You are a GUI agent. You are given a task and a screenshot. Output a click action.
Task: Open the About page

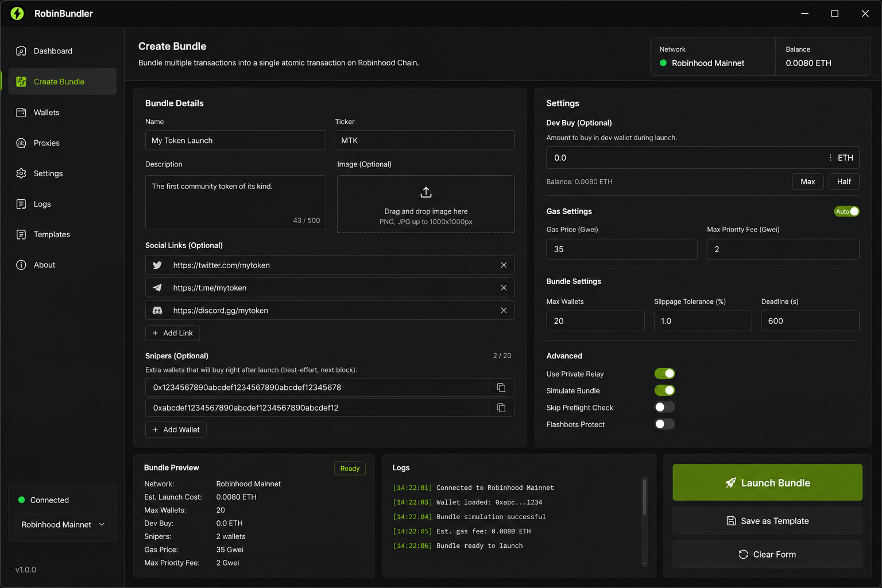[63, 265]
